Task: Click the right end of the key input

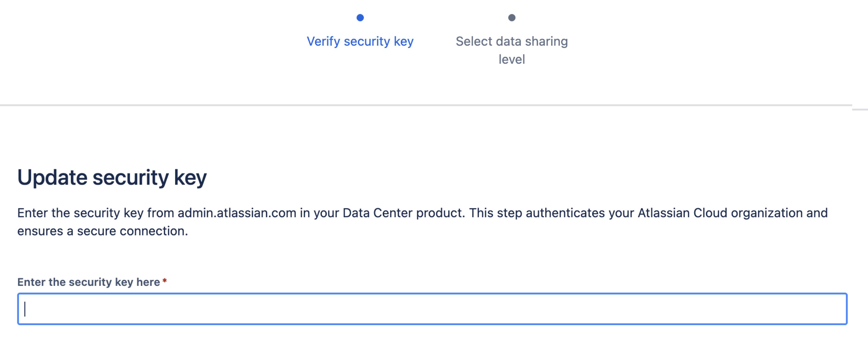Action: click(x=836, y=309)
